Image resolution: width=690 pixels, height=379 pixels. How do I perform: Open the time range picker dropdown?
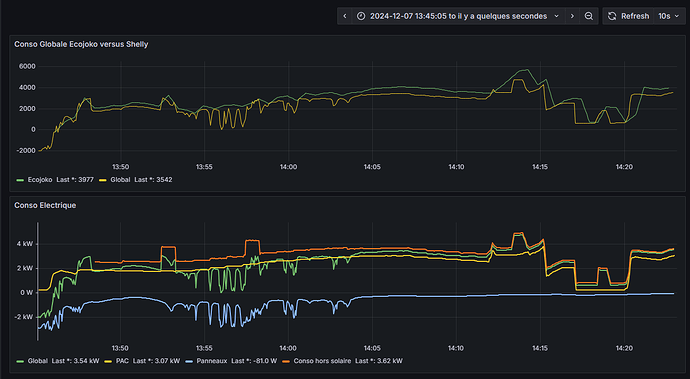point(458,16)
